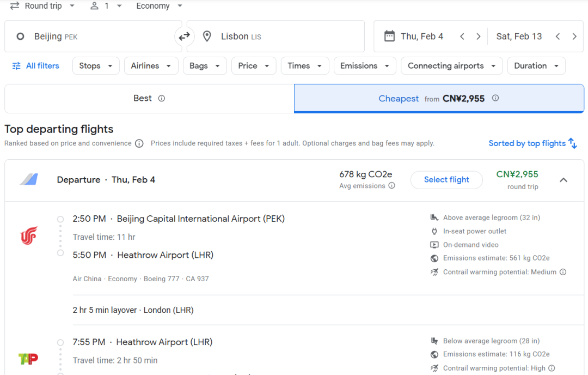Click the flight card itinerary logo
Screen dimensions: 588x375
(x=29, y=179)
